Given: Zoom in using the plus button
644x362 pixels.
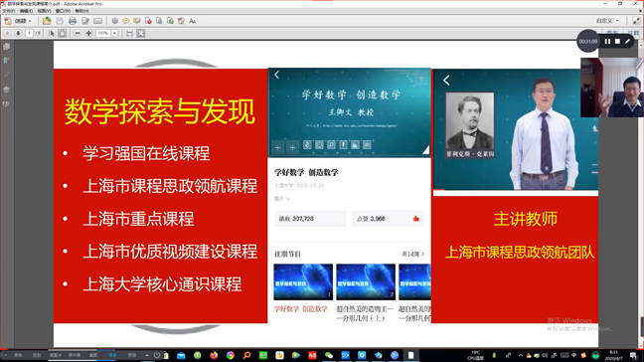Looking at the screenshot, I should point(88,33).
